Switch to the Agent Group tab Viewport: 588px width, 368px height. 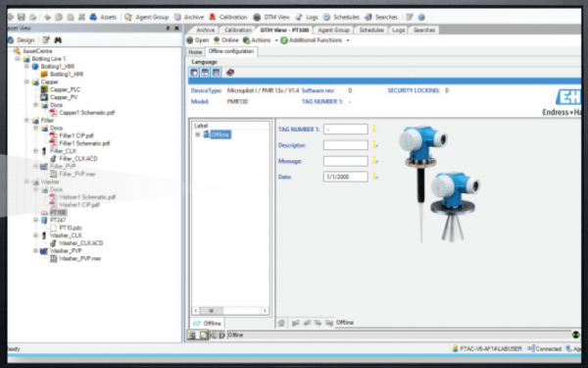point(333,30)
